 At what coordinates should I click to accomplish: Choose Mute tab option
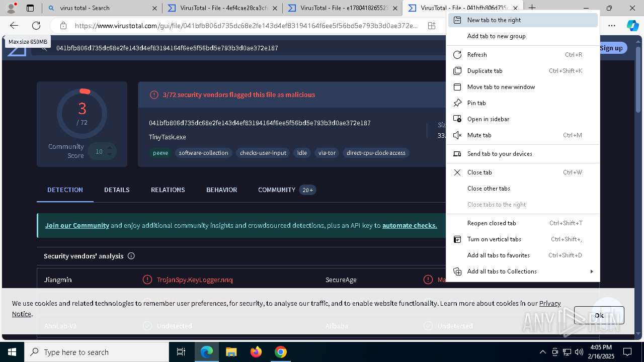[x=523, y=135]
